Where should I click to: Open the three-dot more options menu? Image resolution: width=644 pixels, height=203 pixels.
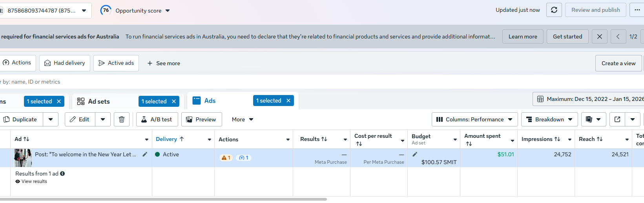click(x=637, y=10)
